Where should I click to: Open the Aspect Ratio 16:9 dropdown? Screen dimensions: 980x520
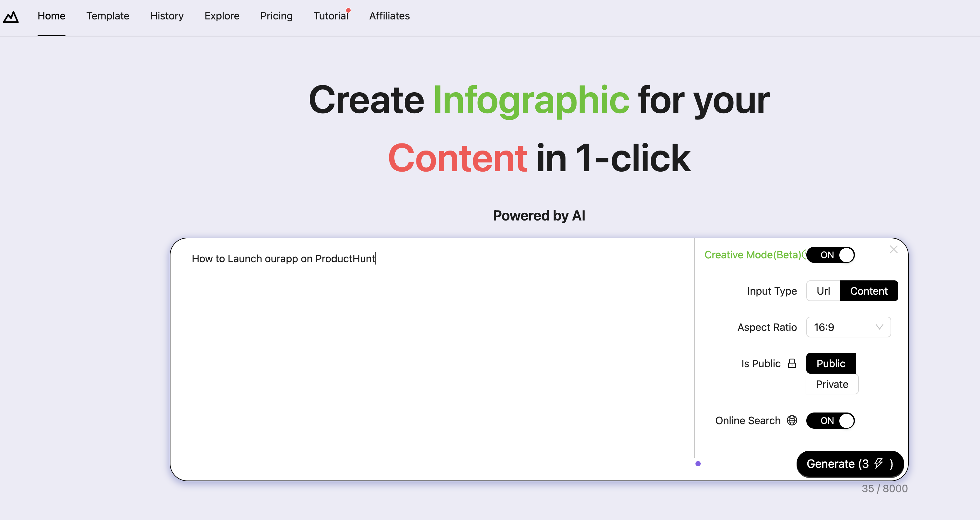pyautogui.click(x=848, y=327)
